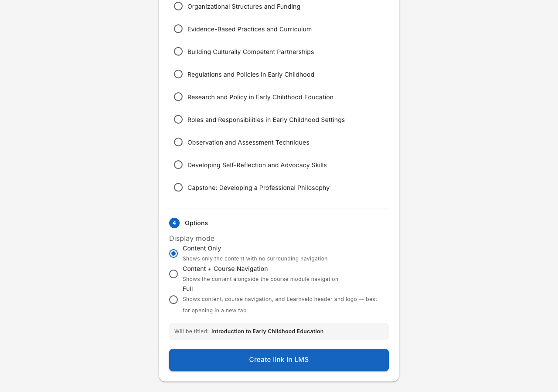This screenshot has width=558, height=392.
Task: Click the step 4 Options number badge
Action: [174, 223]
